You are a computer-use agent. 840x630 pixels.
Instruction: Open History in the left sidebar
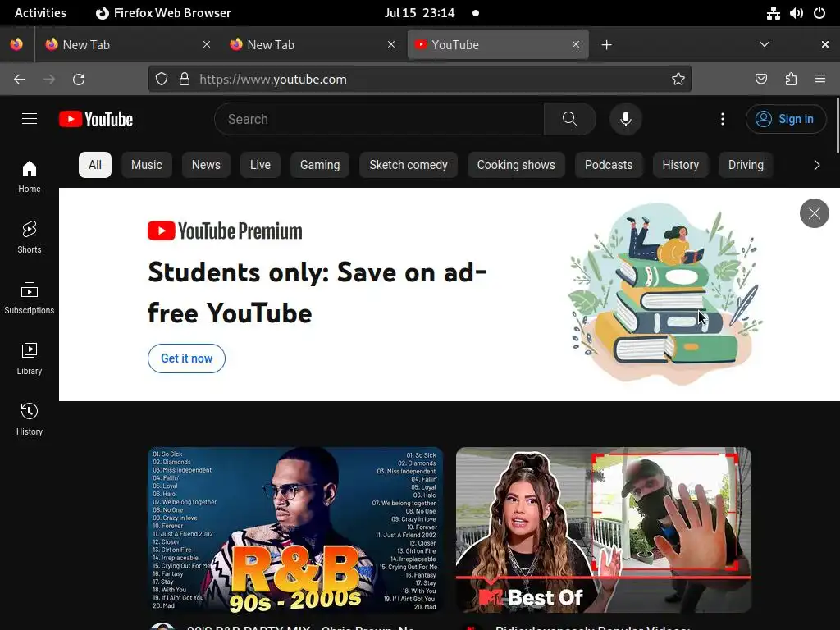pyautogui.click(x=30, y=419)
